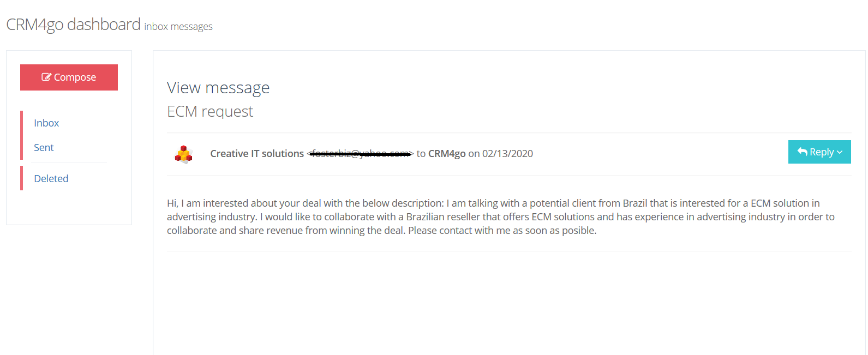Click the red bar beside Deleted
Image resolution: width=868 pixels, height=355 pixels.
tap(22, 178)
